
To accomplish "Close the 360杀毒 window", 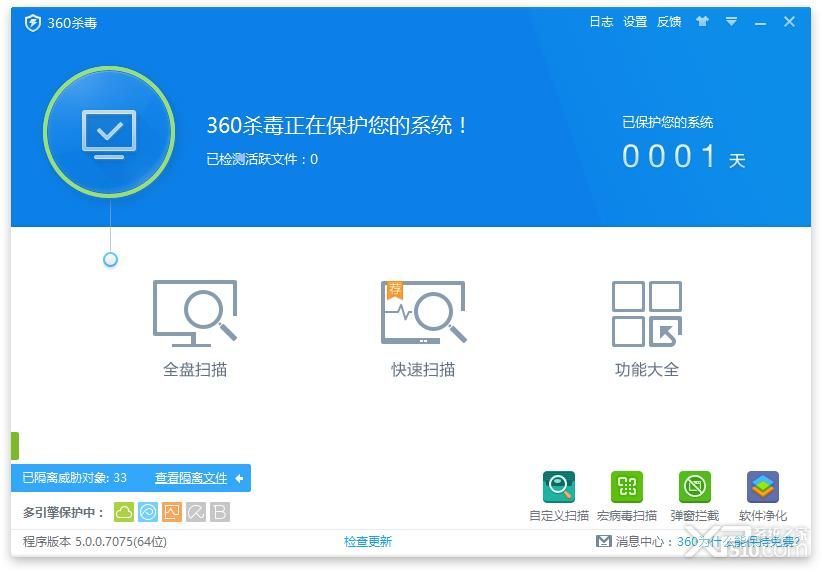I will coord(789,21).
